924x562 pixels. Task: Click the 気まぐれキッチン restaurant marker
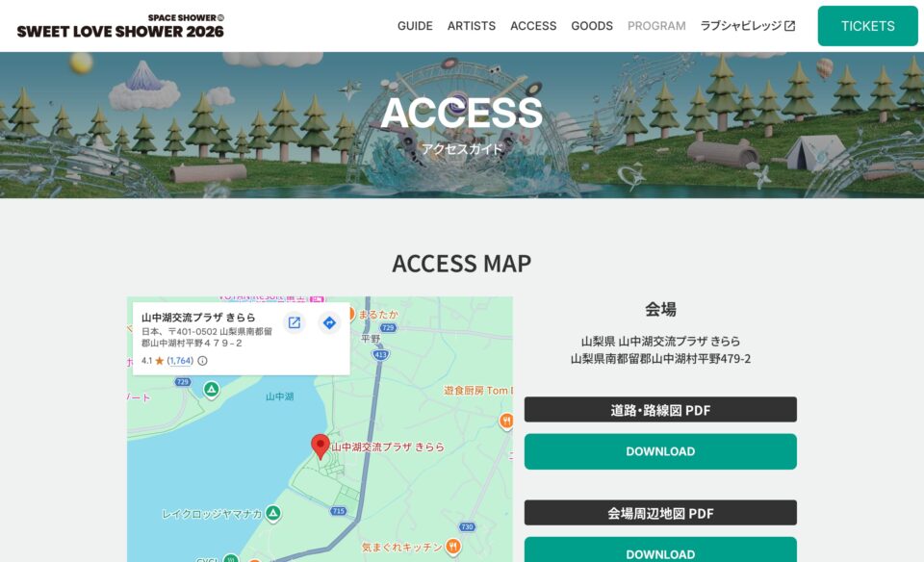click(453, 547)
